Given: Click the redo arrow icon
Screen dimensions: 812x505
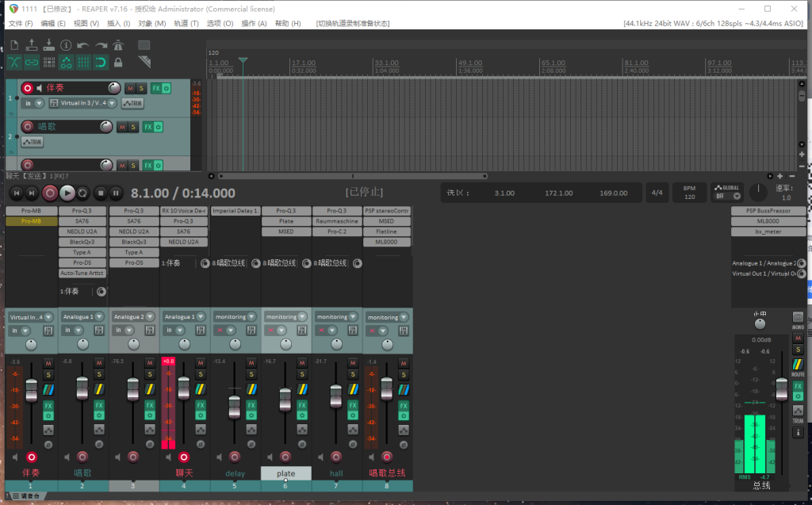Looking at the screenshot, I should pos(101,45).
